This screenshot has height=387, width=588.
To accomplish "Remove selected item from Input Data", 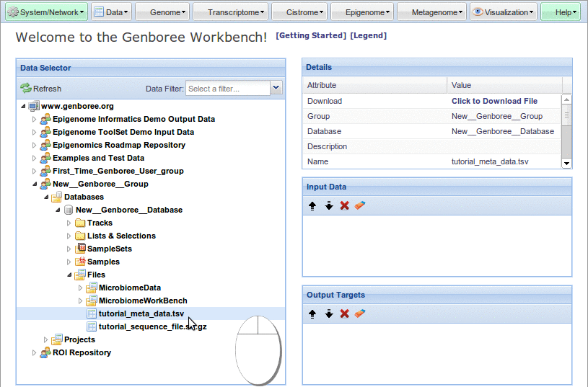I will pyautogui.click(x=344, y=205).
